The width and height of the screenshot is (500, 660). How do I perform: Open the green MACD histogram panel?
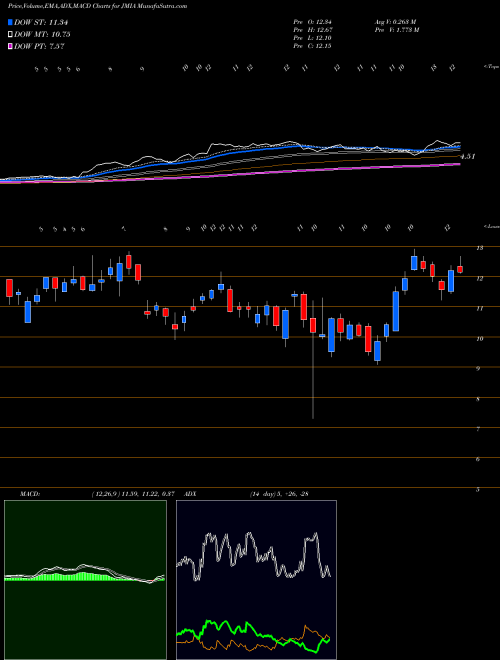(85, 580)
